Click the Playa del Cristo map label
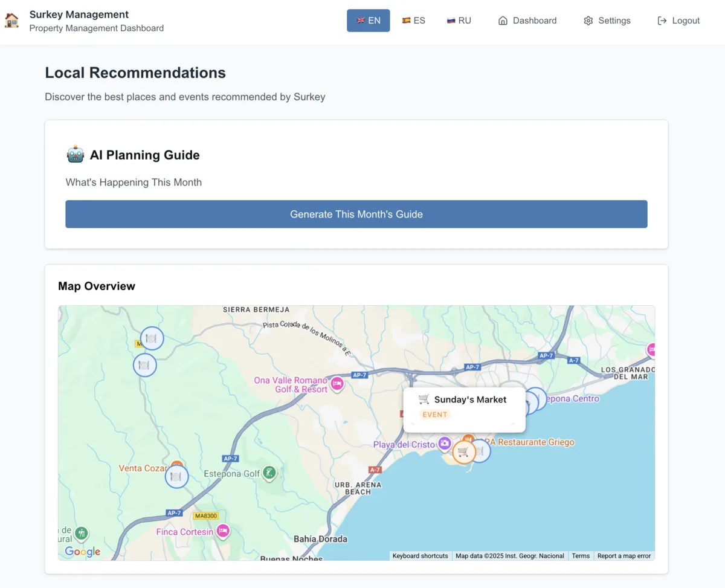 coord(404,445)
